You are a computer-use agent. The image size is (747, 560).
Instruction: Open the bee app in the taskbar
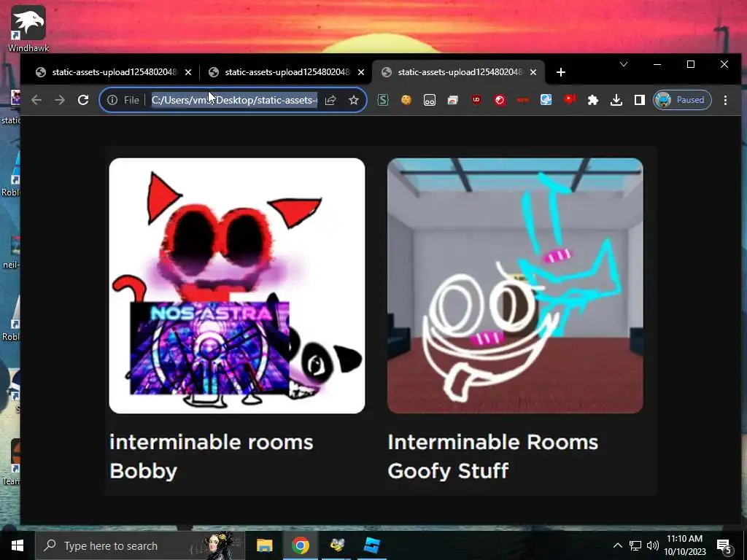337,545
